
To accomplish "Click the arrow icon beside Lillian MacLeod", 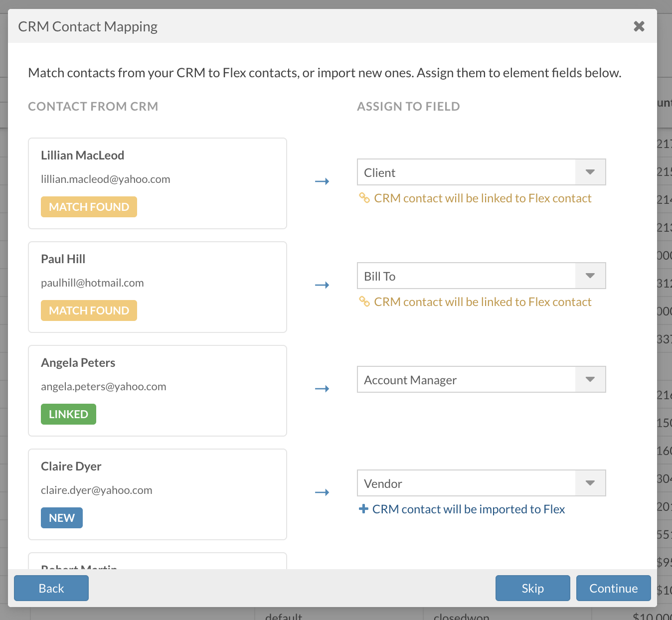I will [322, 181].
